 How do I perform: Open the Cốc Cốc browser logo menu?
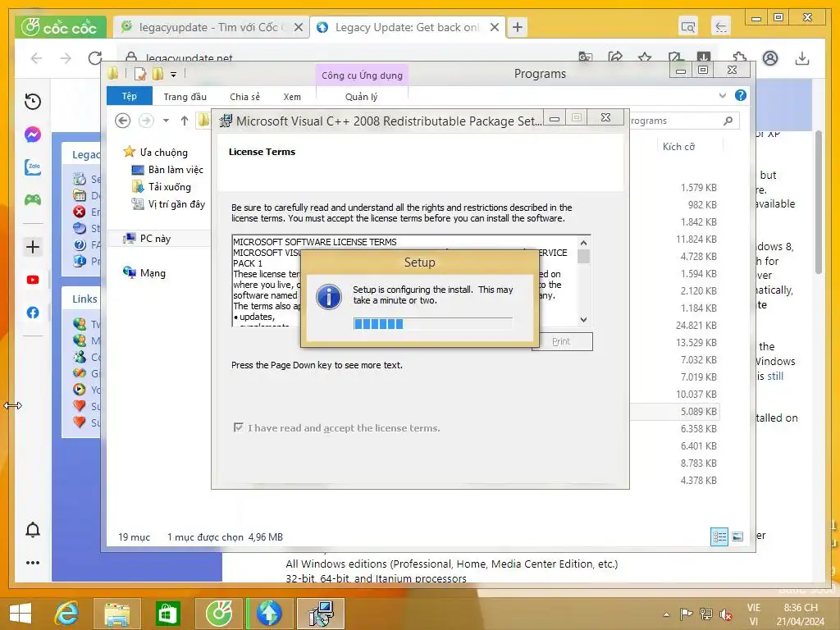pyautogui.click(x=61, y=27)
